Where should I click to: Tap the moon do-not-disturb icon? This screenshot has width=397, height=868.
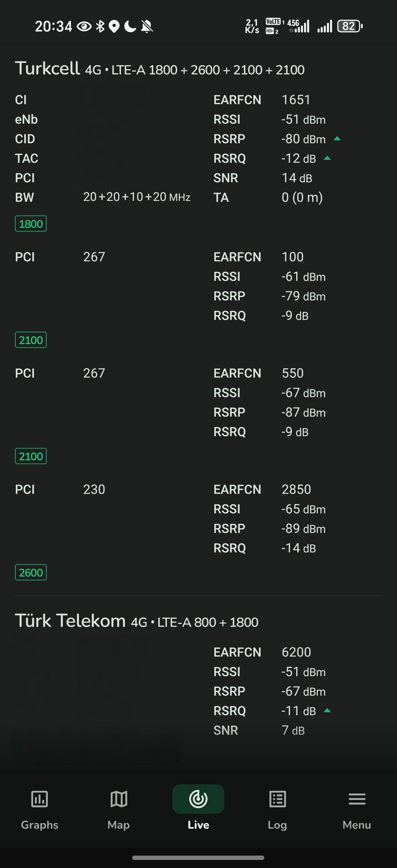click(130, 26)
